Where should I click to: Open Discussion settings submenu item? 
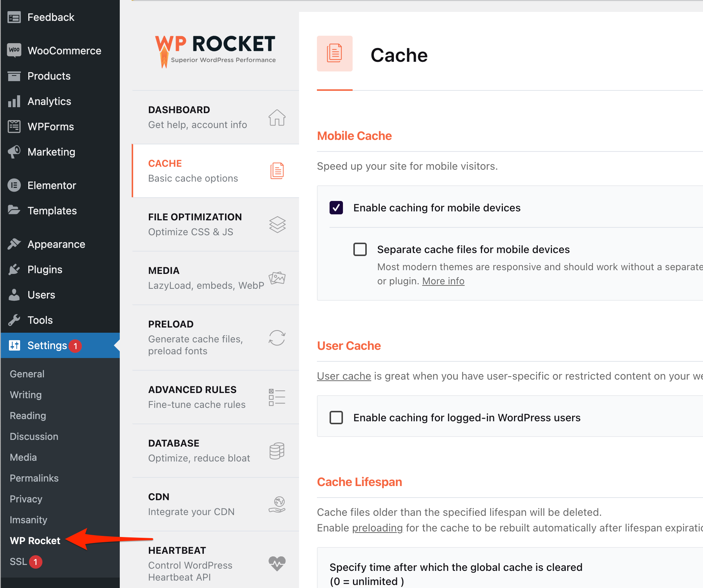click(x=34, y=437)
